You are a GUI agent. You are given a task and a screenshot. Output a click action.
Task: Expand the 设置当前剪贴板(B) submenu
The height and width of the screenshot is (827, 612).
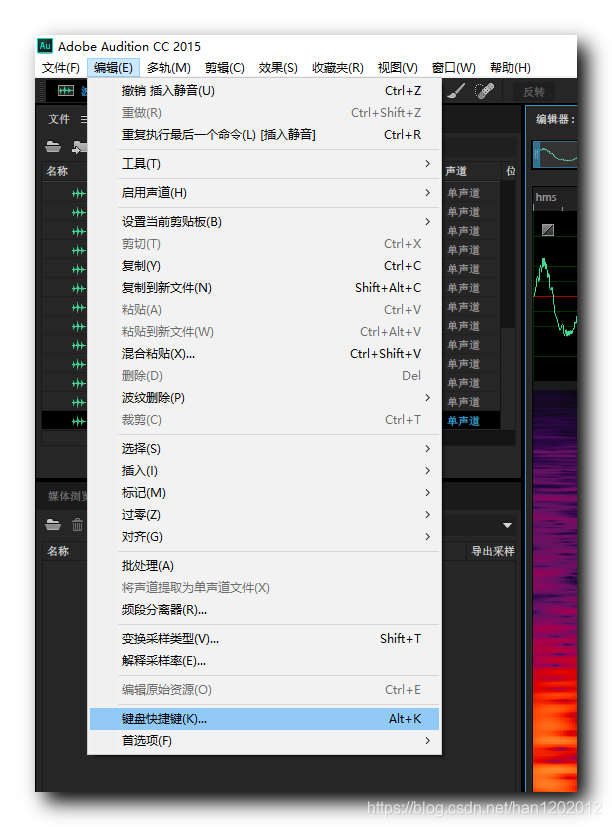pyautogui.click(x=264, y=222)
